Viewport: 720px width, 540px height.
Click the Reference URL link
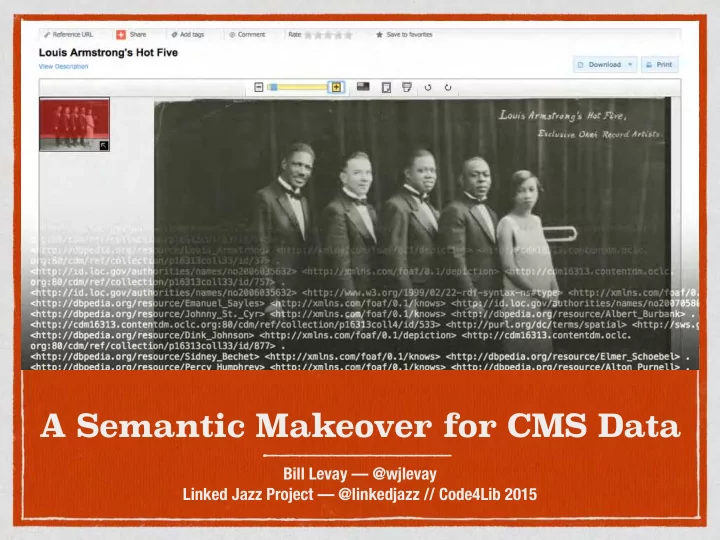tap(68, 34)
